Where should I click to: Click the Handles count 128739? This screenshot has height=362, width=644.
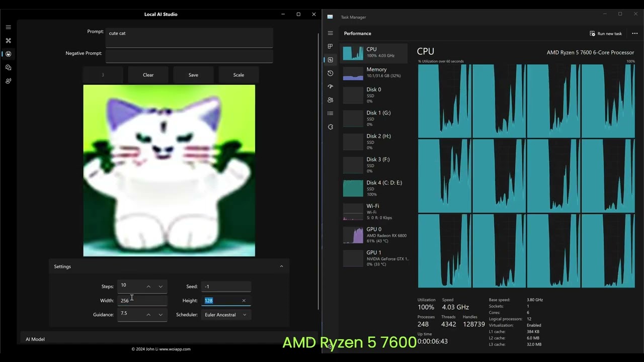click(x=474, y=324)
